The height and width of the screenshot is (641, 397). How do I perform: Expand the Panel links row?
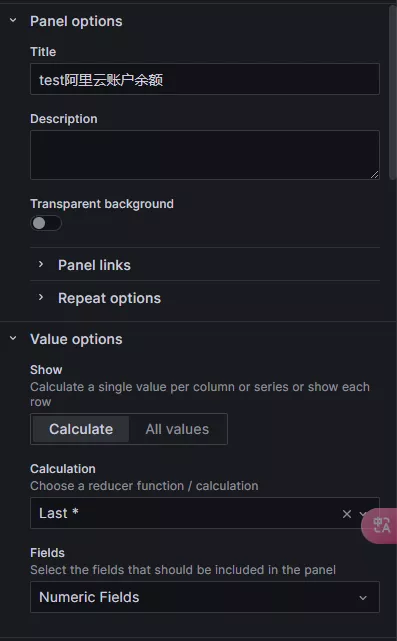(x=205, y=264)
